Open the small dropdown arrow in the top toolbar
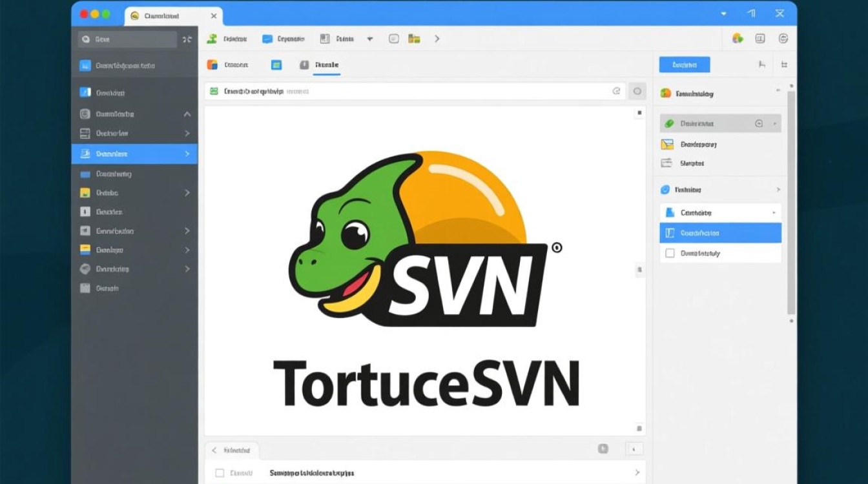 (x=369, y=39)
